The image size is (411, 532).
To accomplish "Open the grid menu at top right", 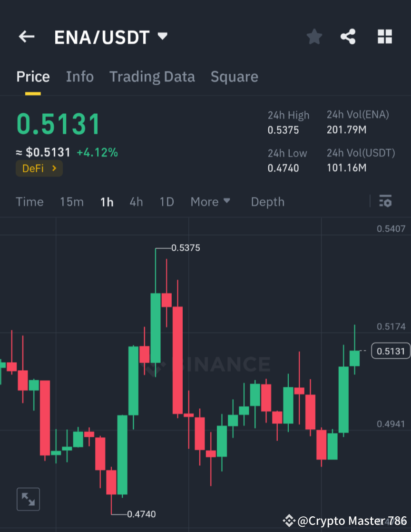I will pos(384,37).
